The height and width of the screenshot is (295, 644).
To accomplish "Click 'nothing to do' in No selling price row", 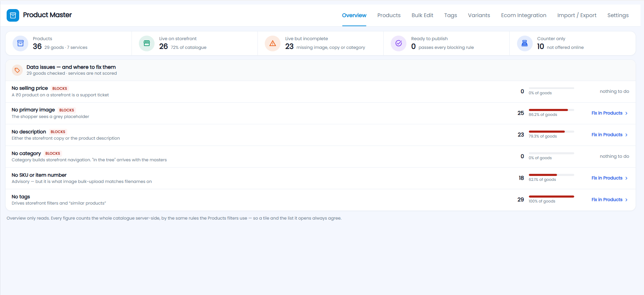I will click(614, 91).
